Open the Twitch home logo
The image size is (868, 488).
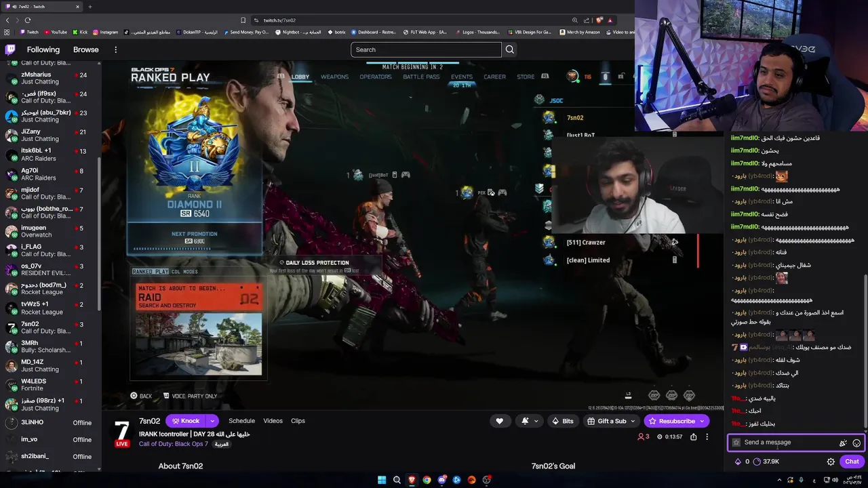click(x=10, y=49)
